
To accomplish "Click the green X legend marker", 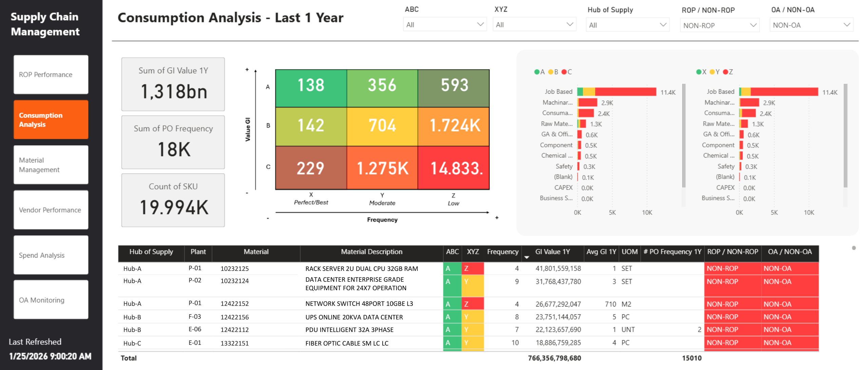I will coord(699,72).
